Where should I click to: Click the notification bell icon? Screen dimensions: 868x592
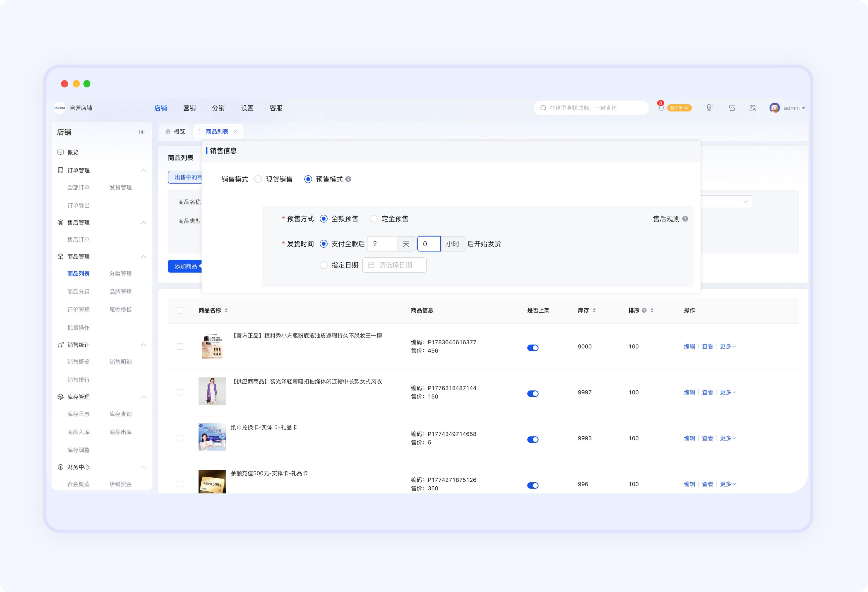click(661, 108)
